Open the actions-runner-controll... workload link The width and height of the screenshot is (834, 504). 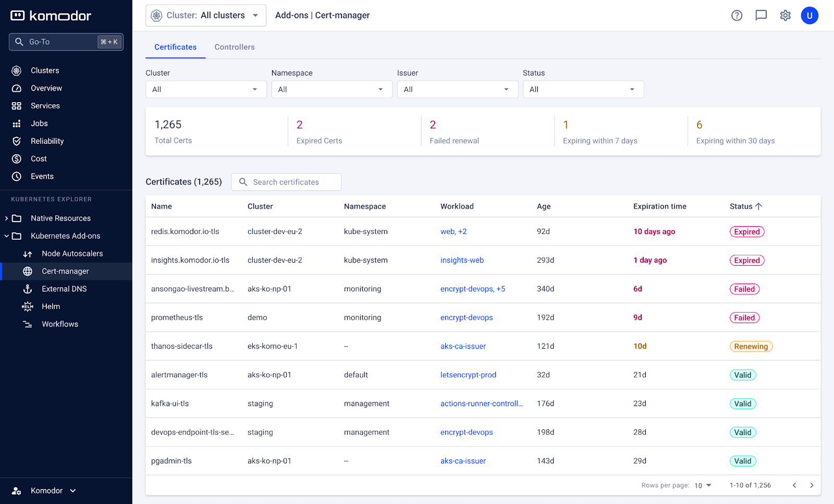pyautogui.click(x=482, y=403)
